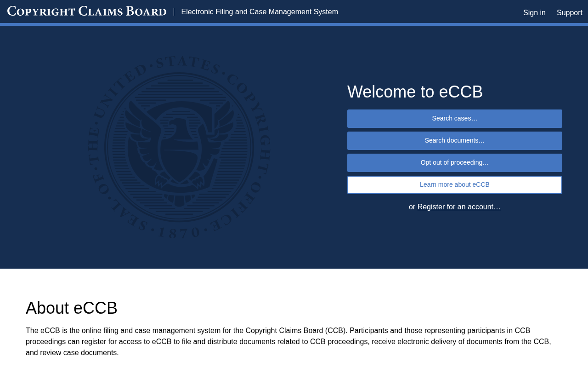Click the United States Copyright Office seal

coord(179,147)
